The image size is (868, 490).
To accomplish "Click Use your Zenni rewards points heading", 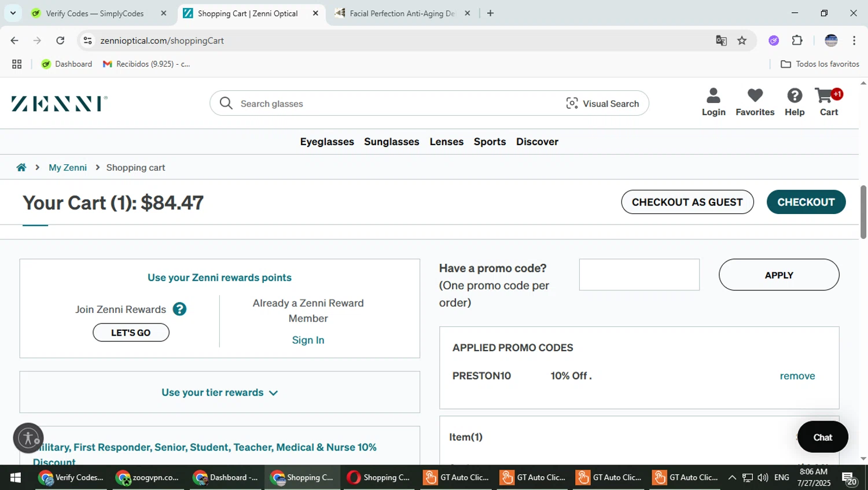I will tap(219, 278).
